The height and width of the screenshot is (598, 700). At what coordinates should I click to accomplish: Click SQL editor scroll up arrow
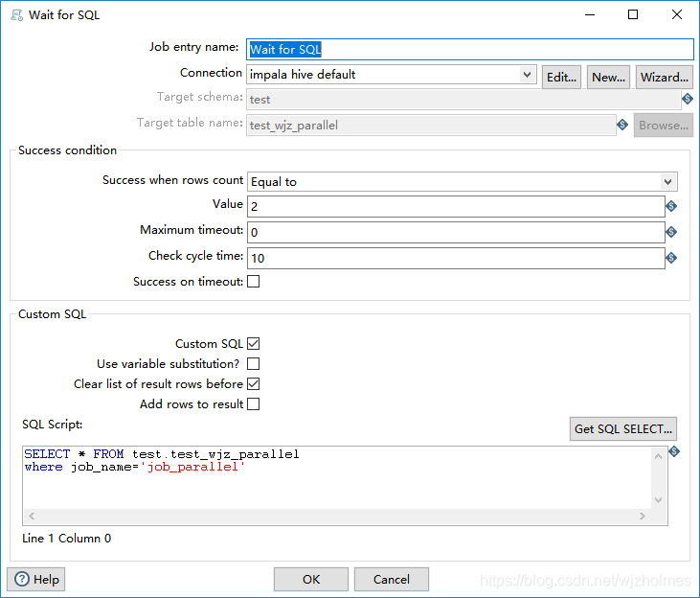point(658,456)
